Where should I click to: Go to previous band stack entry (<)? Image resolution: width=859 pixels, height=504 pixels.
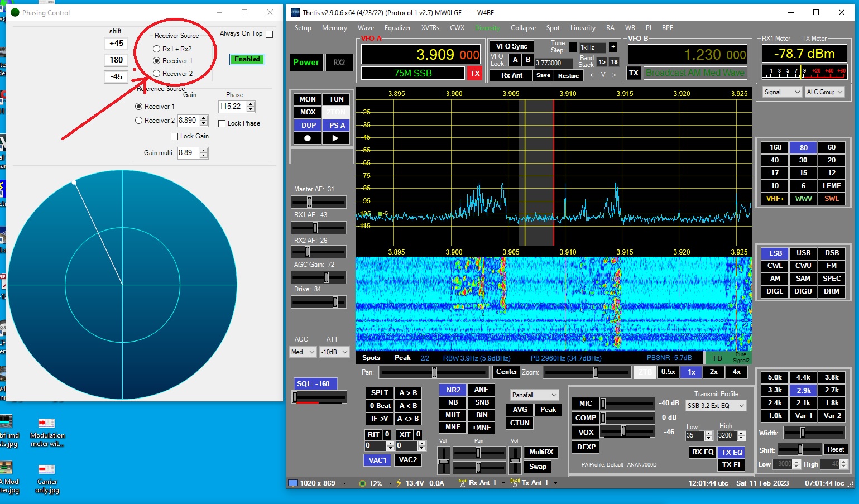pyautogui.click(x=592, y=75)
